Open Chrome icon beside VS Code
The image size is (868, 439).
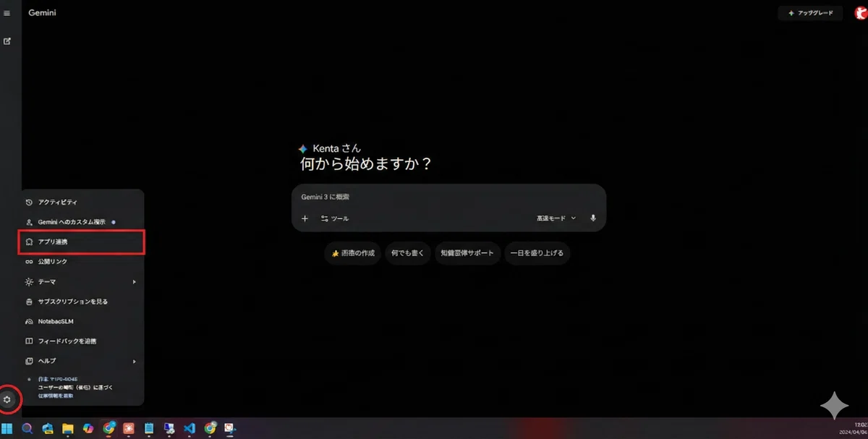pos(210,428)
